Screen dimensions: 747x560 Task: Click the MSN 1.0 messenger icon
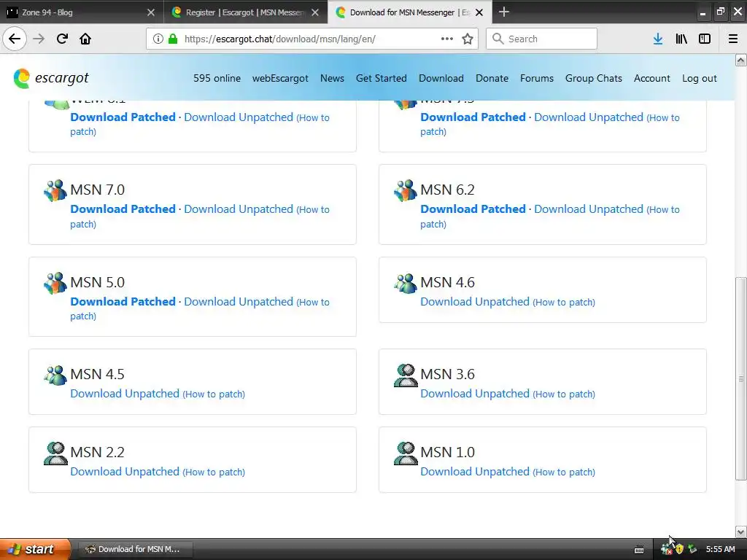coord(406,453)
